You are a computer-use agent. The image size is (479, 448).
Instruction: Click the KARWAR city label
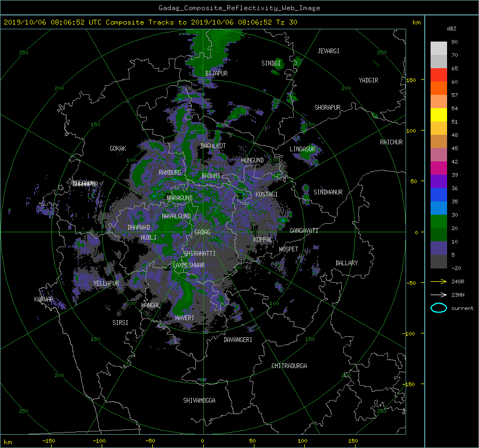[x=44, y=299]
